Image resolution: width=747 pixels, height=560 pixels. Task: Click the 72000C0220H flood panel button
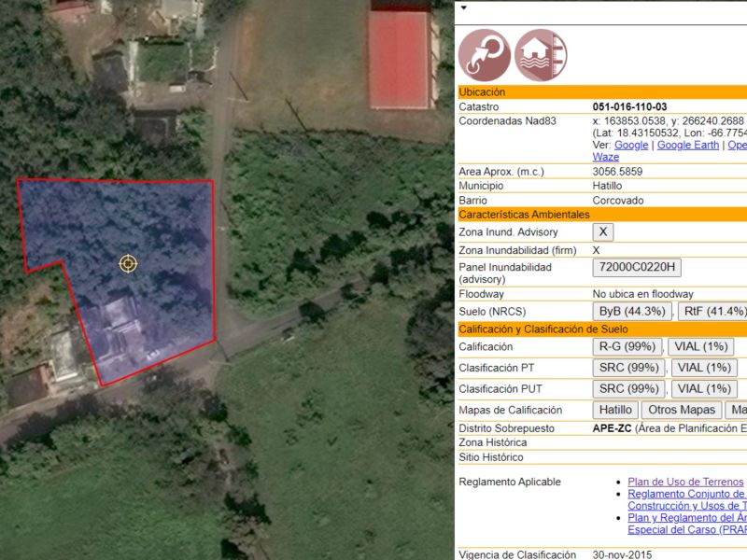(637, 268)
